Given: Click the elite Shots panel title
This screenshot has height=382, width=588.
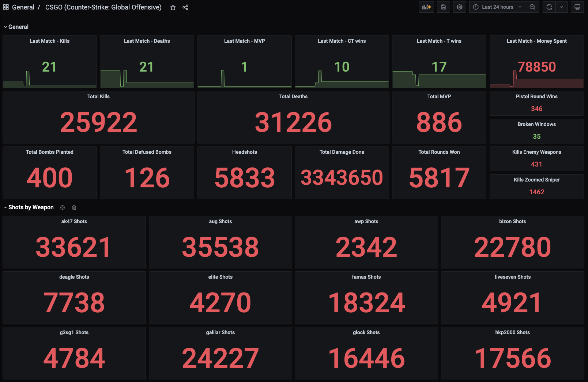Looking at the screenshot, I should coord(220,277).
